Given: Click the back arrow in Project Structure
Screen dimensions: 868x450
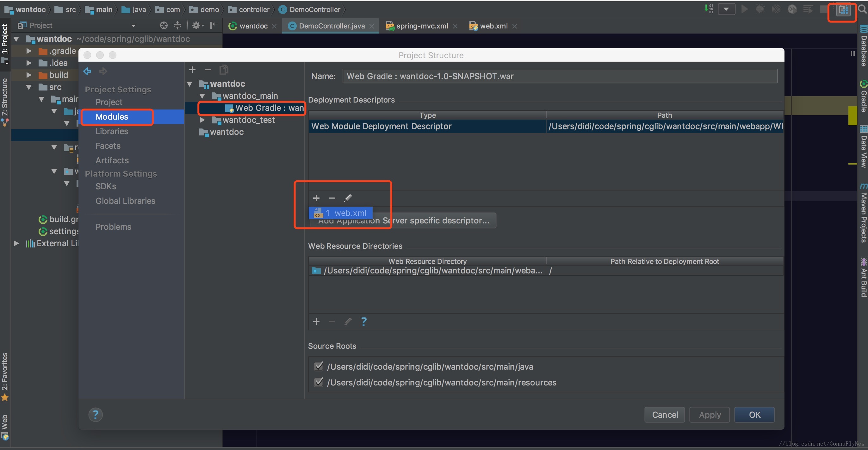Looking at the screenshot, I should tap(87, 71).
